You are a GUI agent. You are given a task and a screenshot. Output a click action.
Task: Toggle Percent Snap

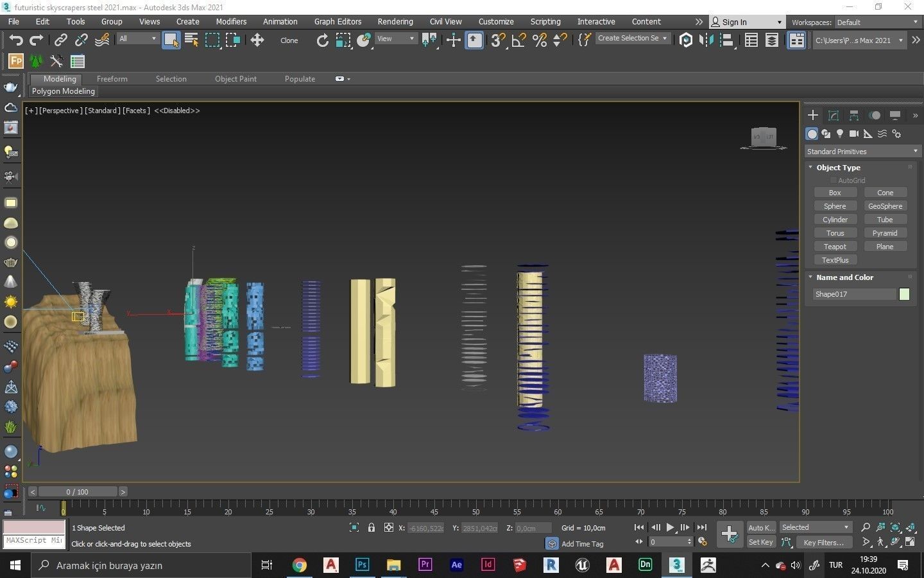(x=540, y=40)
